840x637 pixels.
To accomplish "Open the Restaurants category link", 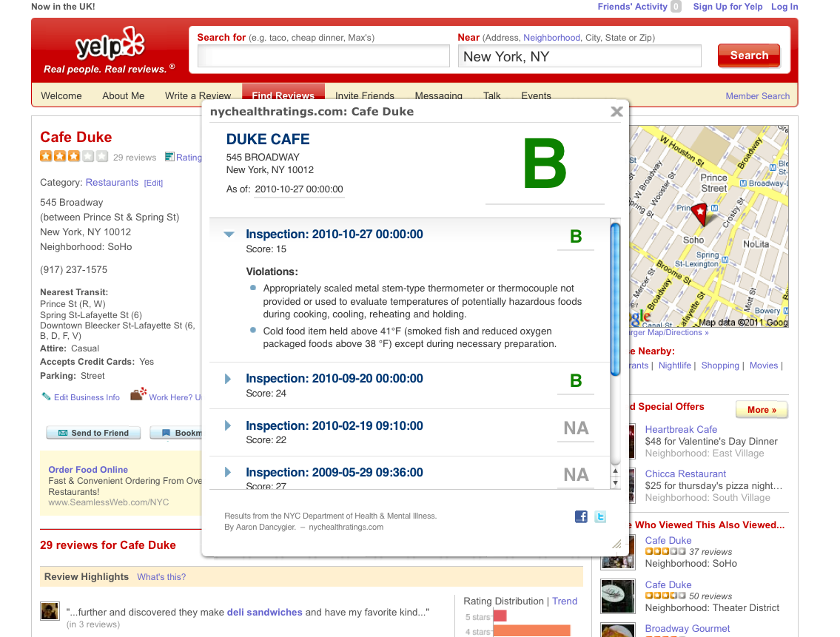I will point(112,183).
